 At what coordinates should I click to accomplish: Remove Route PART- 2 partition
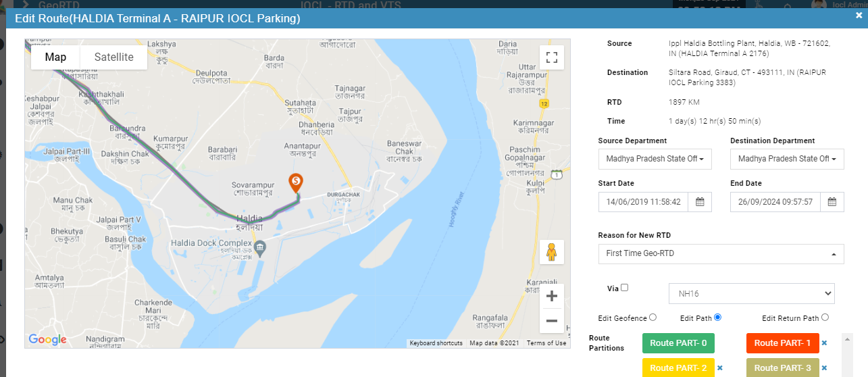tap(720, 368)
